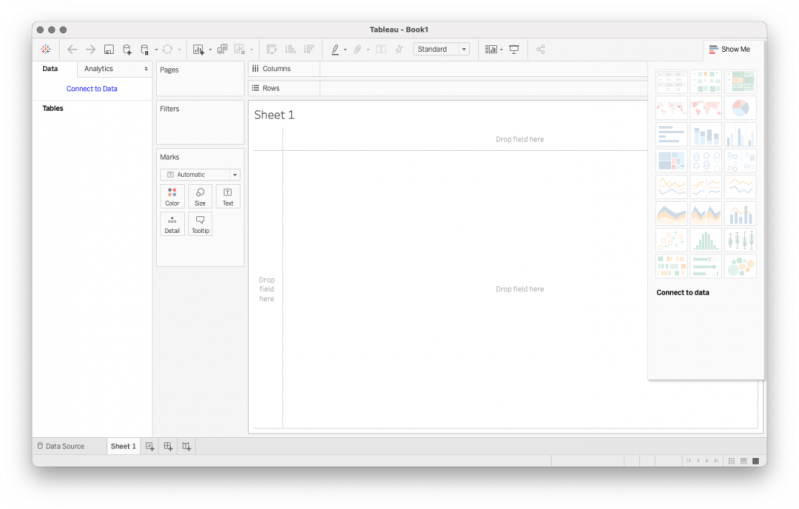The width and height of the screenshot is (799, 509).
Task: Open the Tooltip card in Marks
Action: pos(200,224)
